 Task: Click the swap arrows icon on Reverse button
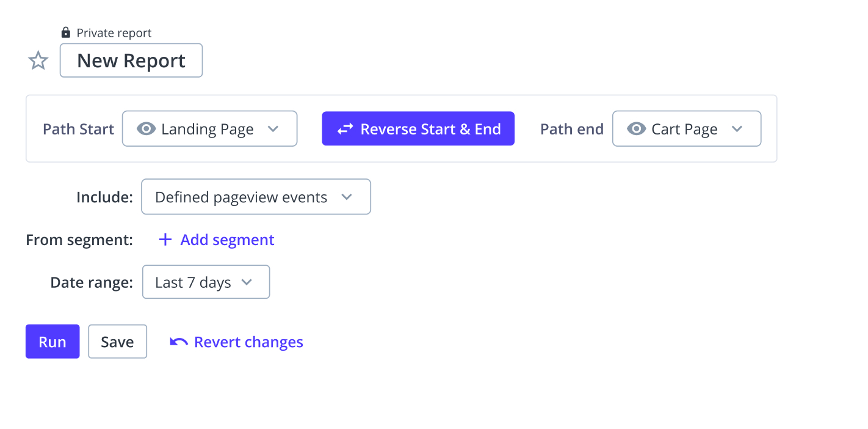click(x=345, y=129)
